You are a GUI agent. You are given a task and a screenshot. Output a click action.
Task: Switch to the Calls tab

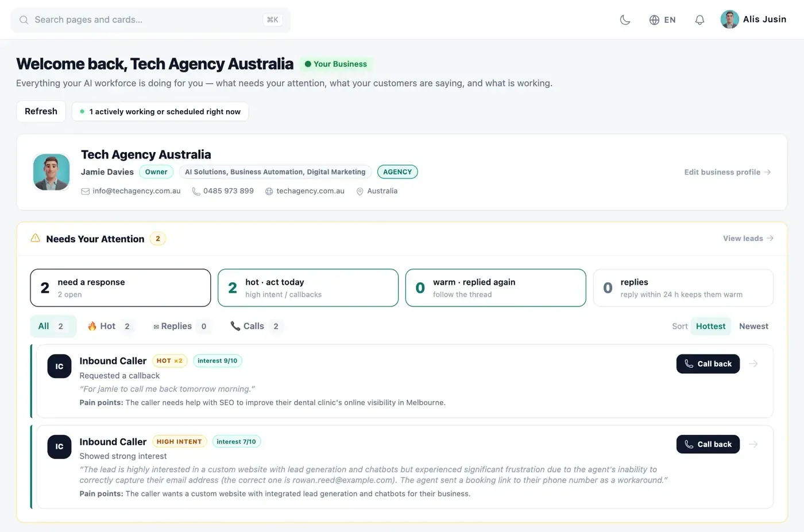coord(256,327)
